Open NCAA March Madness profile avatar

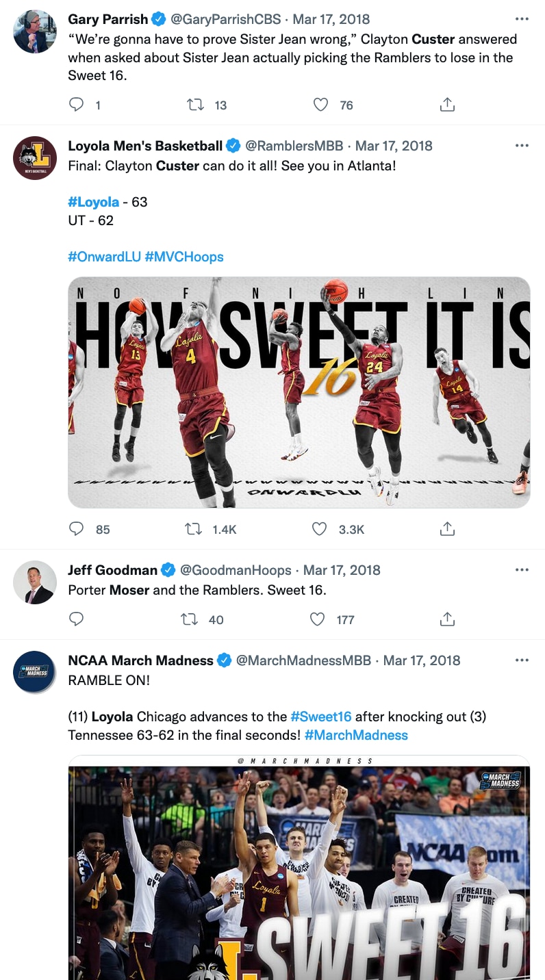[34, 671]
